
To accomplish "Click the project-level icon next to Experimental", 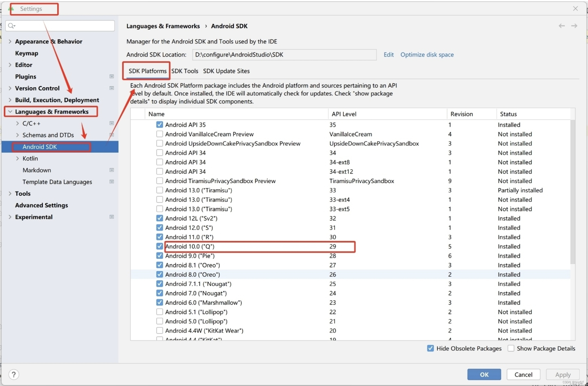I will click(x=112, y=217).
